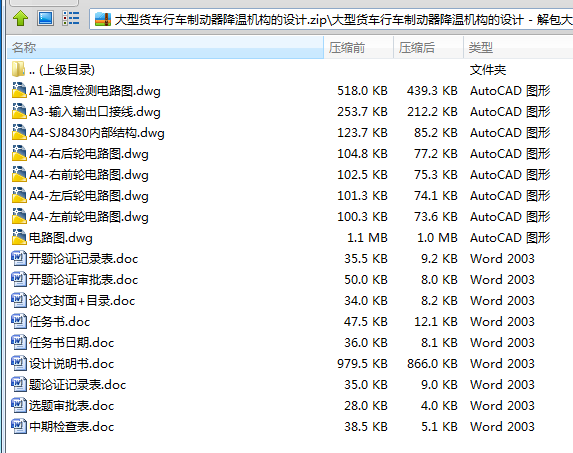573x453 pixels.
Task: Click the 73.6 KB compressed size
Action: pyautogui.click(x=436, y=217)
